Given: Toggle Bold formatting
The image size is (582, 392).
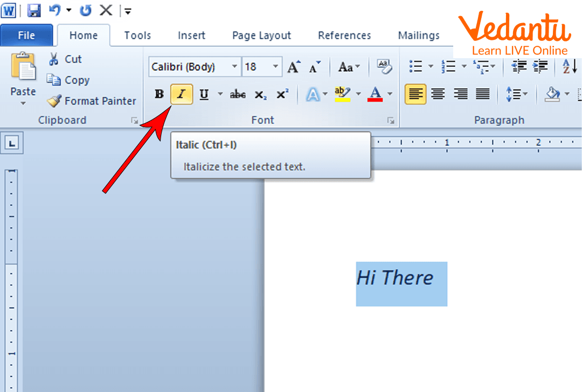Looking at the screenshot, I should click(x=159, y=95).
